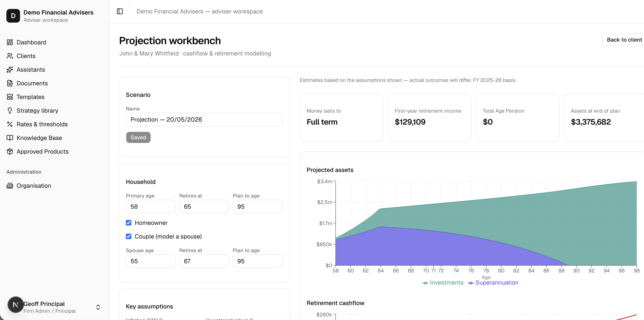The width and height of the screenshot is (644, 320).
Task: Open Assistants in the sidebar
Action: pos(31,70)
